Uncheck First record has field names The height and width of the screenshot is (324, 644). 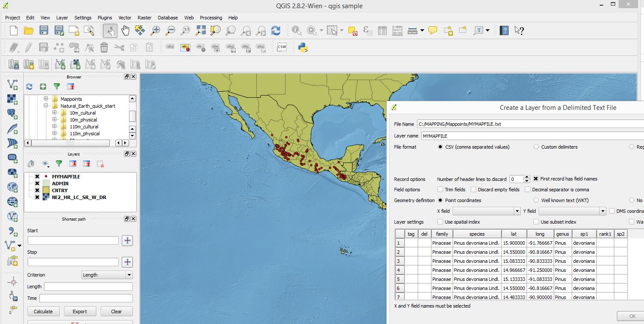536,179
